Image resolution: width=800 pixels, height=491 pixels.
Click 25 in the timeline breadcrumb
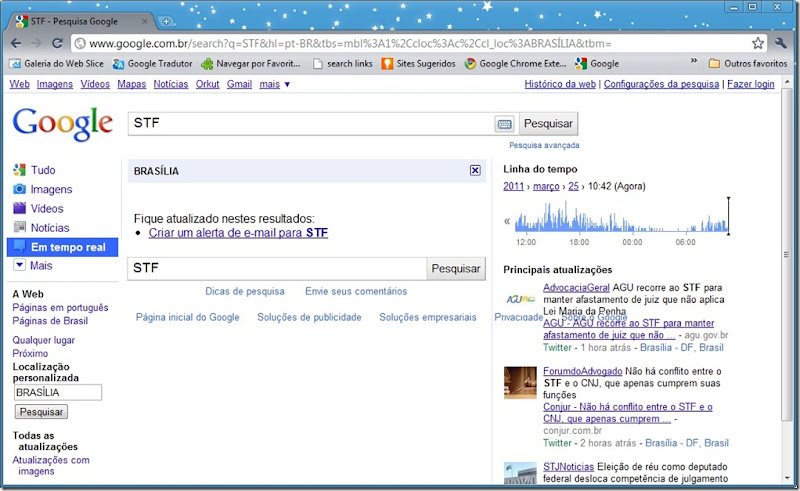point(573,186)
